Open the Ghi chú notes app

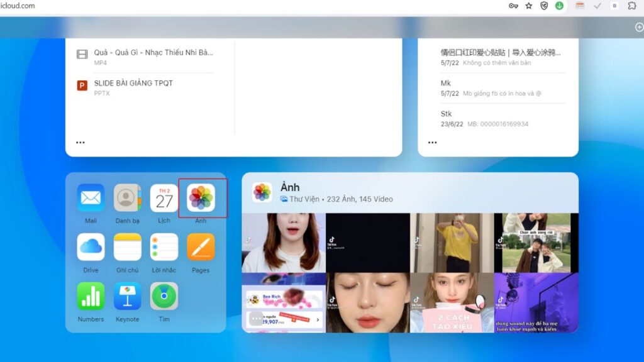click(127, 247)
